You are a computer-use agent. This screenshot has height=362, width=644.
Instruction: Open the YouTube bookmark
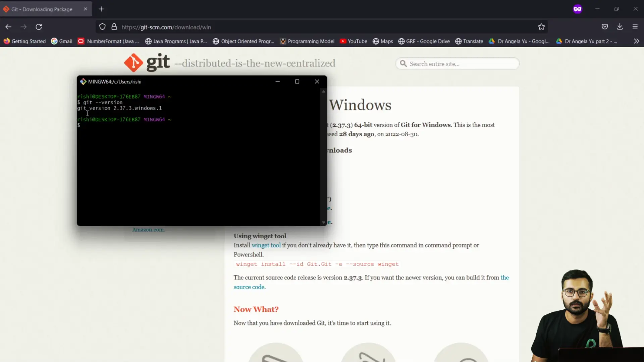click(354, 41)
